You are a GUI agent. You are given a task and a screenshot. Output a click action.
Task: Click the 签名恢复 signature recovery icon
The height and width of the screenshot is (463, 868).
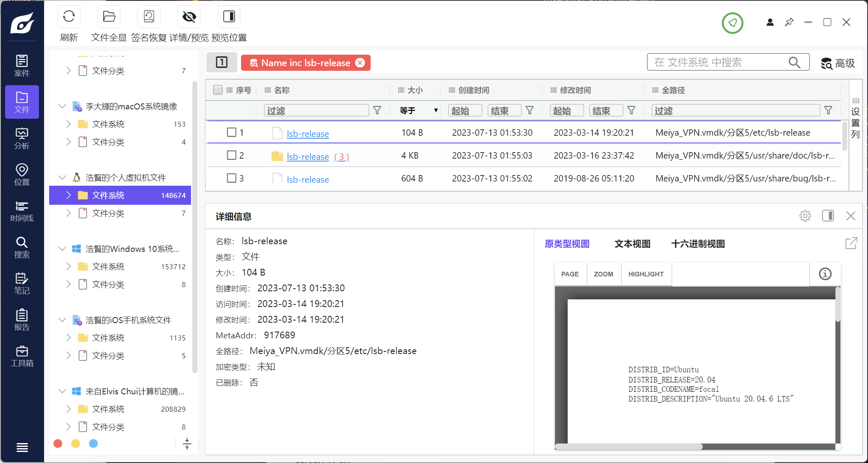(149, 17)
